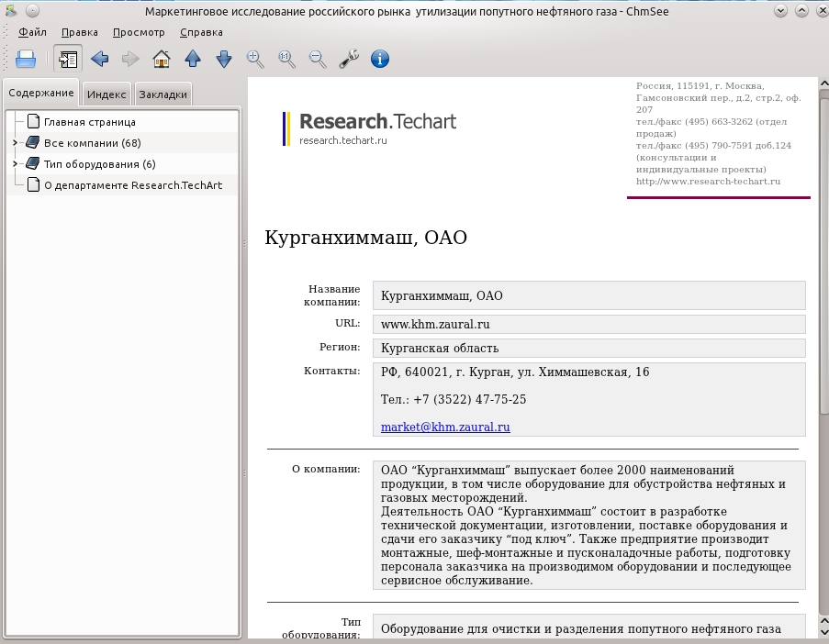829x644 pixels.
Task: Click the Курганская область region value
Action: 440,349
